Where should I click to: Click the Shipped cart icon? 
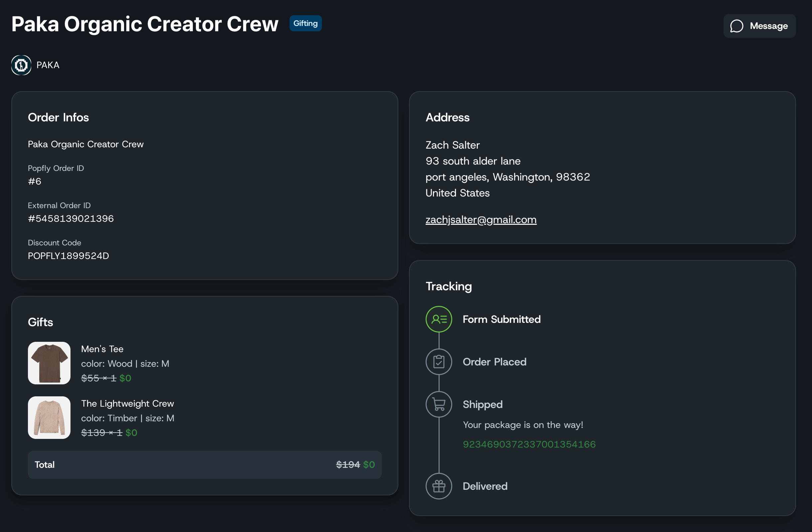[438, 404]
